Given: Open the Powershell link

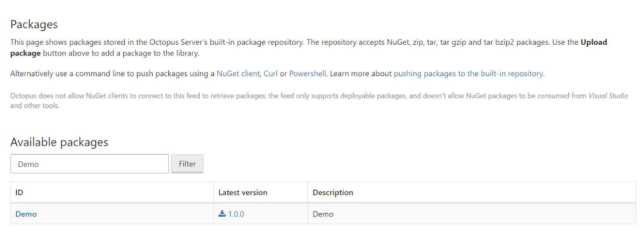Looking at the screenshot, I should [x=308, y=74].
